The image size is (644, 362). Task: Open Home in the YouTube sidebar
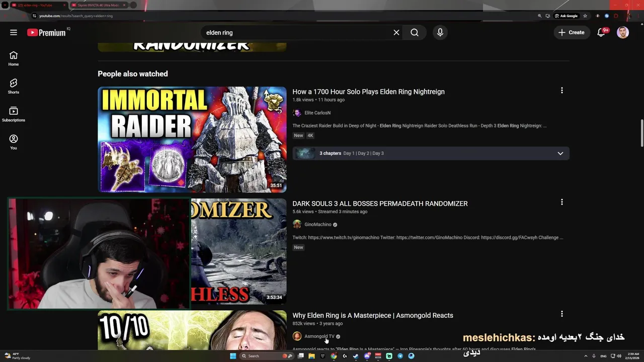pyautogui.click(x=14, y=58)
